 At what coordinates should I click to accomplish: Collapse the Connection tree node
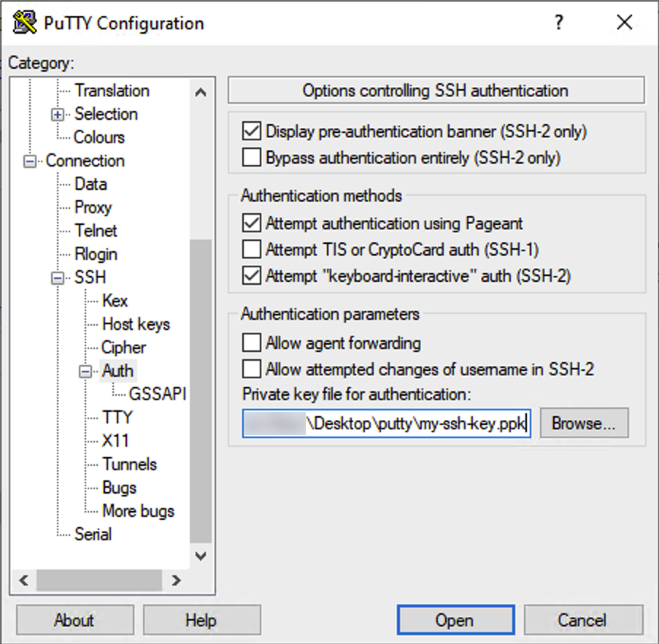pos(29,161)
